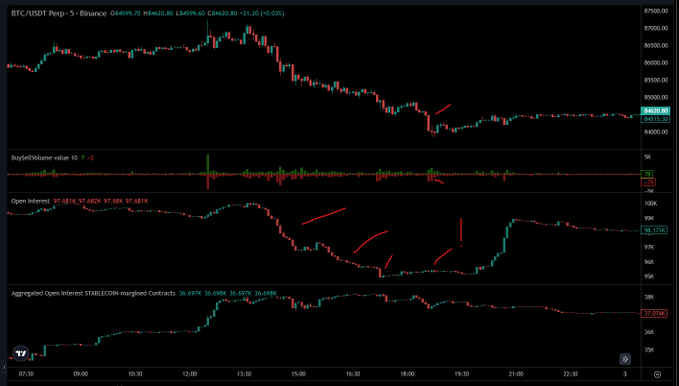Click the high value H84620.80 in the legend

tap(158, 13)
